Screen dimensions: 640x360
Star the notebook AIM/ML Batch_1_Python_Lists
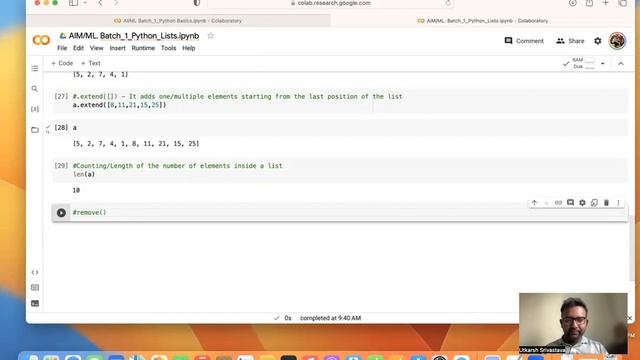(x=211, y=36)
